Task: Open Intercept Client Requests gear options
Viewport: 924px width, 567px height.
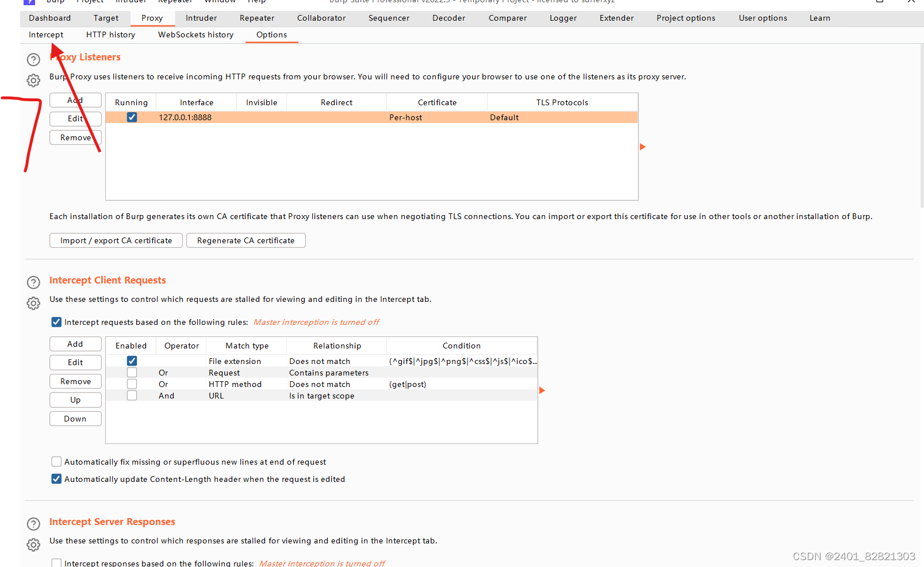Action: [x=34, y=303]
